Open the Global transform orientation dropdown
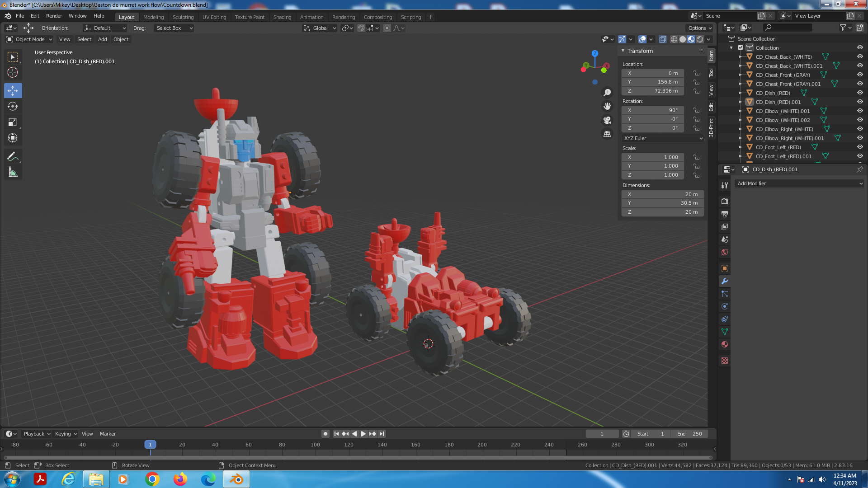Image resolution: width=868 pixels, height=488 pixels. 320,28
